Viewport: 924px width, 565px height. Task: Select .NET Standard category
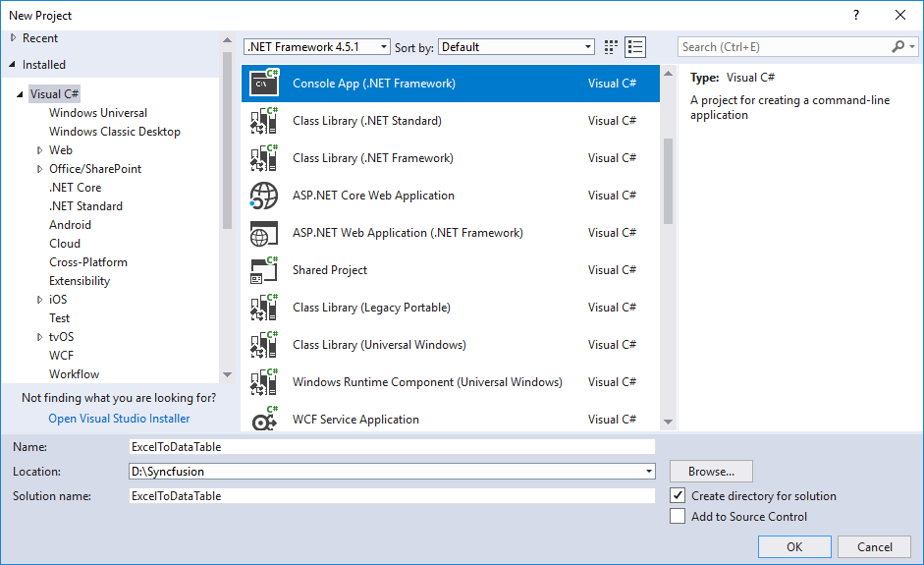[x=85, y=205]
